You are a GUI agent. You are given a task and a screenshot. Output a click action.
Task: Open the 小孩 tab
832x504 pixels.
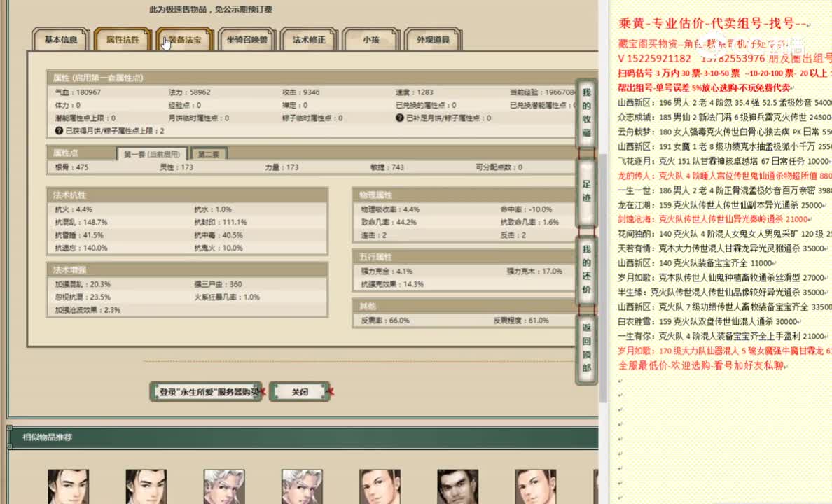point(371,40)
